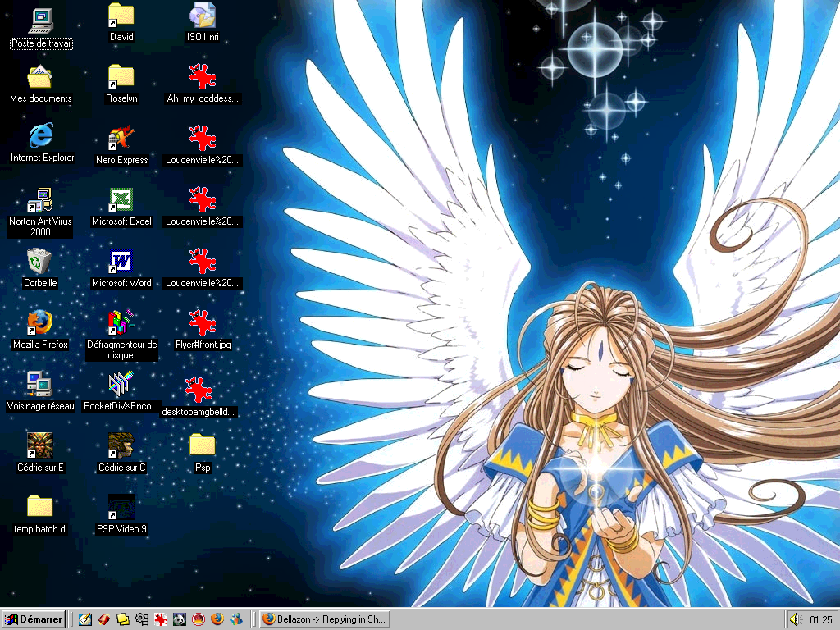Launch MSN Messenger from quick launch
The image size is (840, 630).
tap(235, 619)
